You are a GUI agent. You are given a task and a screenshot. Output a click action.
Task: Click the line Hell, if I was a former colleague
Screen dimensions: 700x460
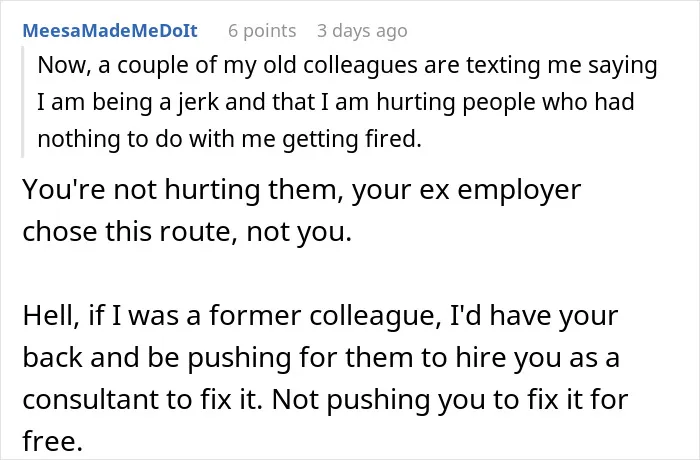[x=320, y=315]
